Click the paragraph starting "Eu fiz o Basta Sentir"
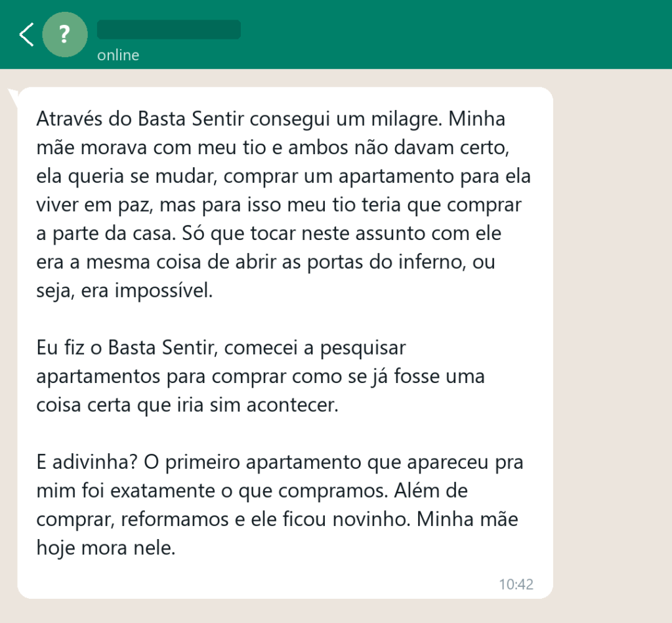The width and height of the screenshot is (672, 623). point(261,376)
